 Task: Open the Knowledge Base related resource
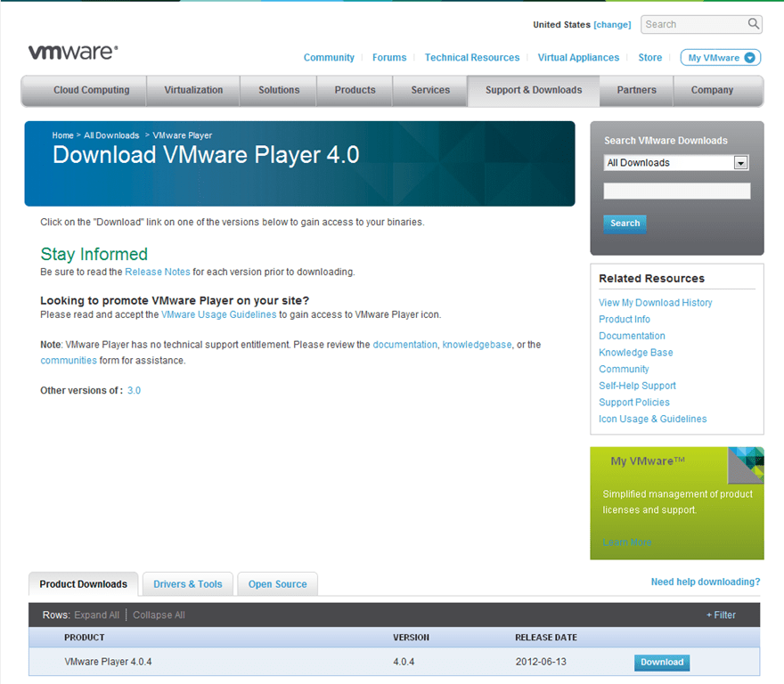[636, 353]
